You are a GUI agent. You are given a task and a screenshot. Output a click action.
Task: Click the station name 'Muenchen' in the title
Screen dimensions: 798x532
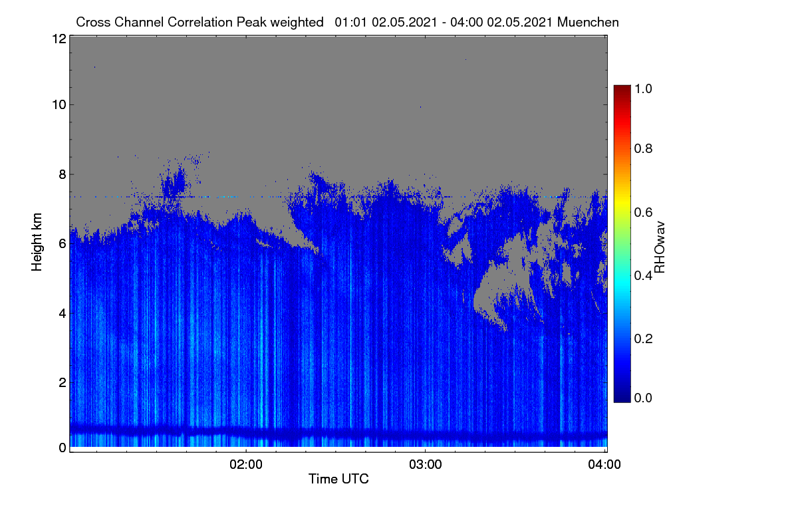click(x=589, y=22)
